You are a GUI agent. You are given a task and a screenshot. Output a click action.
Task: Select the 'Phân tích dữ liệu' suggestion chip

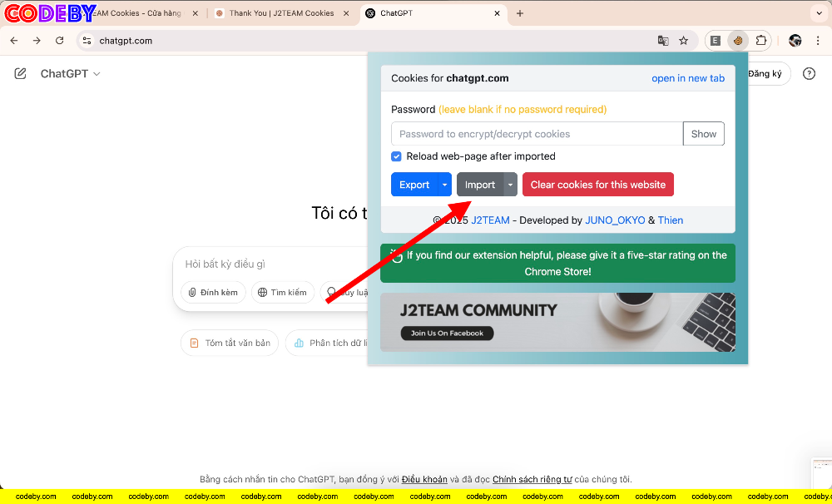327,343
